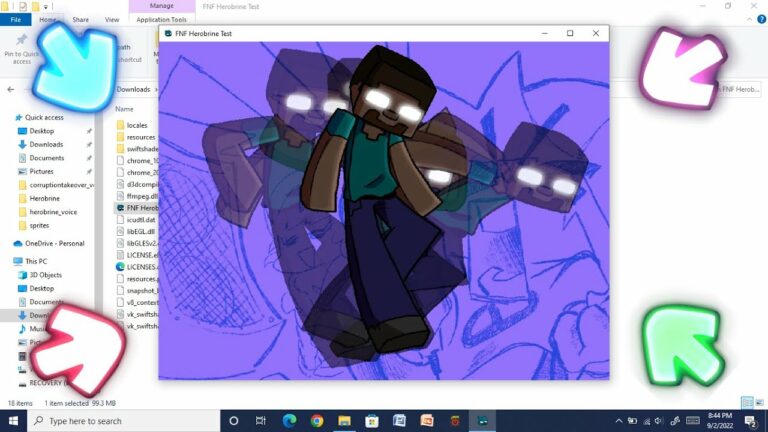Open the Herobrine folder in sidebar
This screenshot has width=768, height=432.
point(44,198)
